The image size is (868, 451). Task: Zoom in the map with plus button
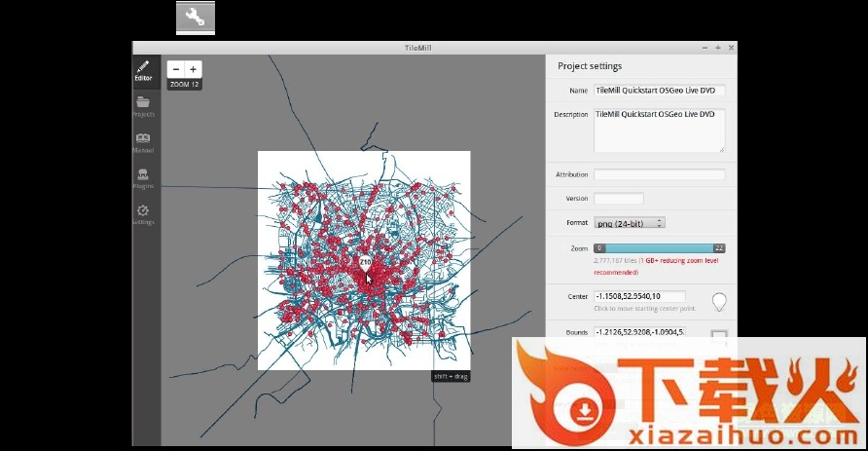point(194,69)
